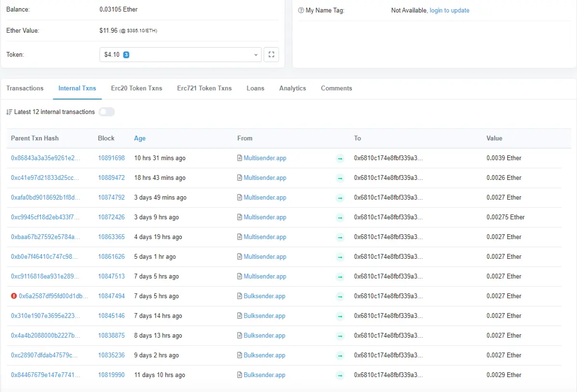577x392 pixels.
Task: Click the contract file icon before first Multisender.app
Action: (240, 158)
